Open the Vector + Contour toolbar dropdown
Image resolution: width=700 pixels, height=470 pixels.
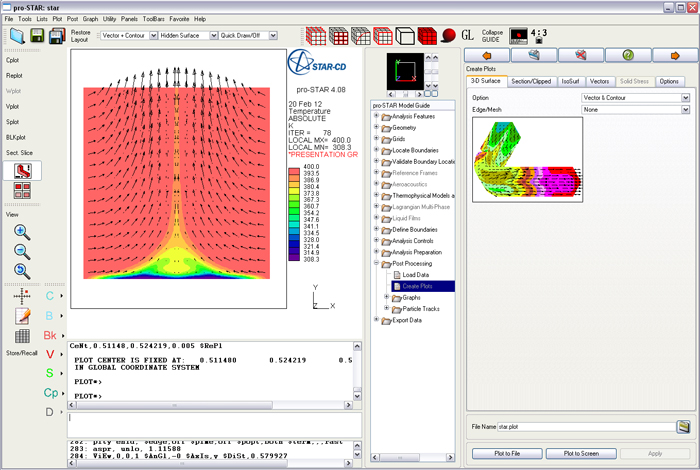[x=154, y=35]
